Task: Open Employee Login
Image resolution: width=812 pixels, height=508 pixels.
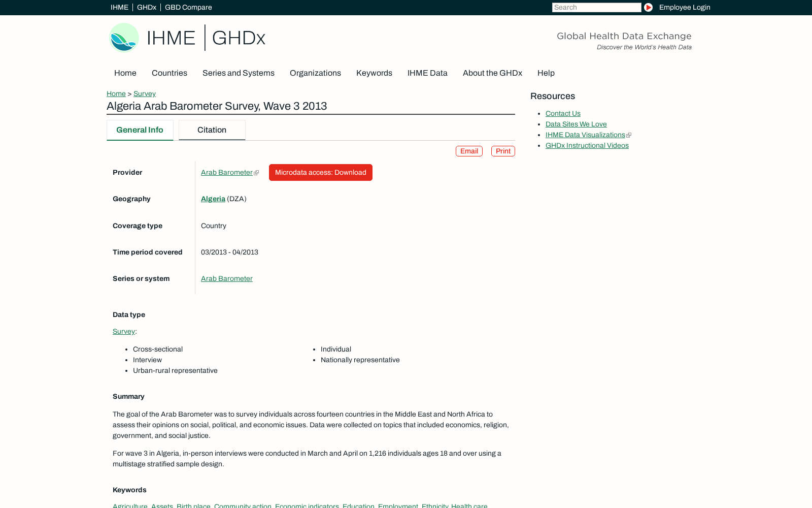Action: [685, 7]
